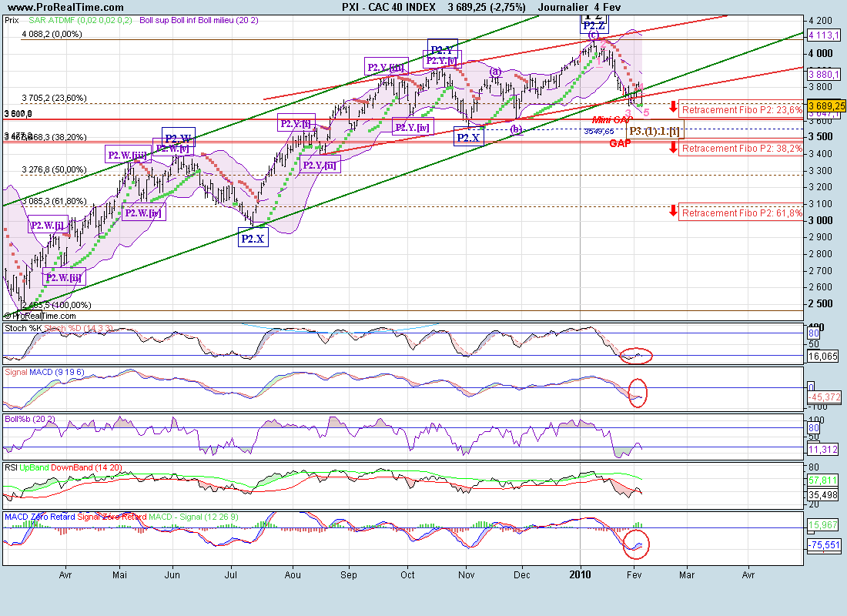The width and height of the screenshot is (847, 616).
Task: Select the PXI - CAC 40 INDEX title
Action: click(388, 7)
